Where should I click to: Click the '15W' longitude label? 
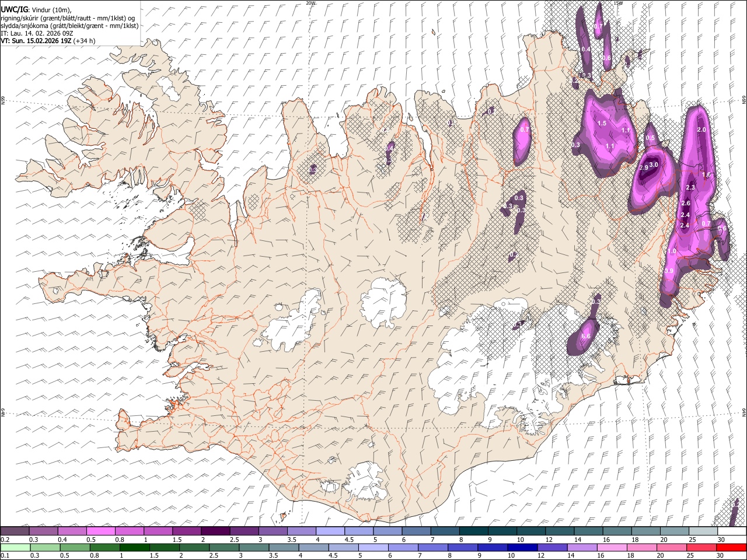[x=619, y=3]
